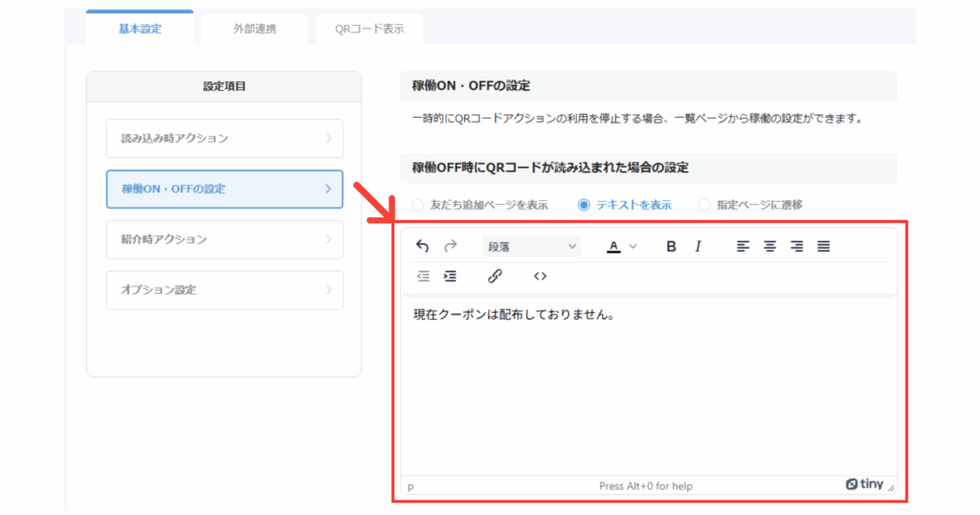Insert a link with the chain icon

click(x=495, y=277)
